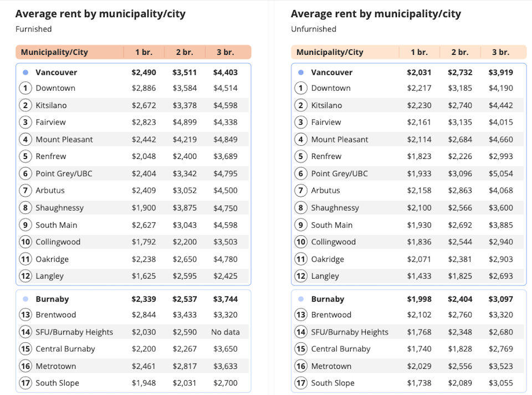The height and width of the screenshot is (395, 532).
Task: Click the Municipality/City header in Furnished table
Action: point(54,52)
